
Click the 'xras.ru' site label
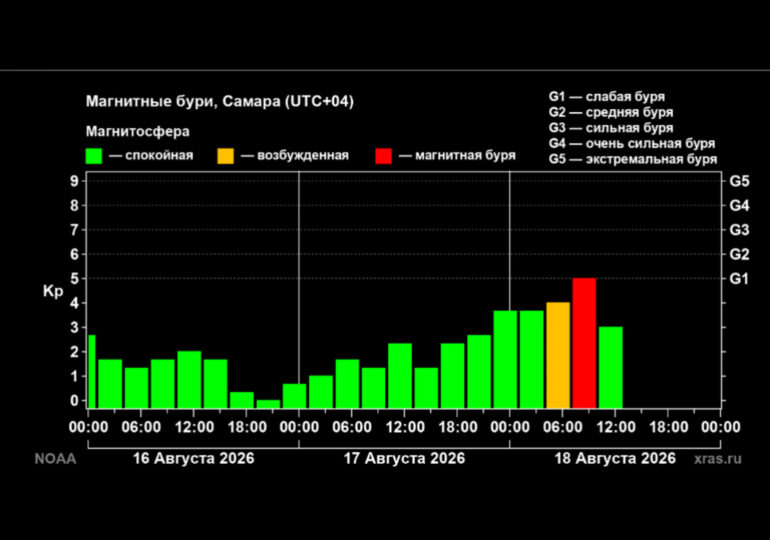coord(718,459)
